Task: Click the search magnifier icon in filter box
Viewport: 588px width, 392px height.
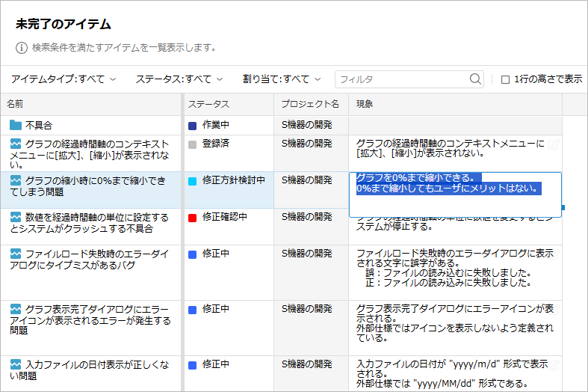Action: click(475, 79)
